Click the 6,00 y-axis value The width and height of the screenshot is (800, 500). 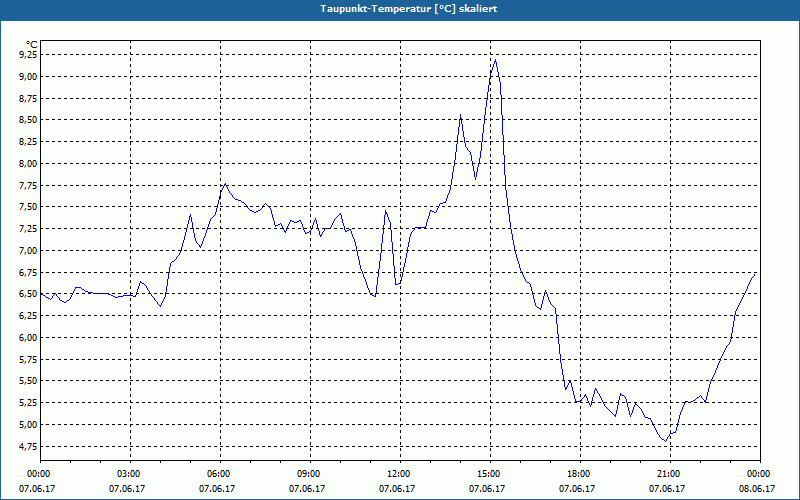[28, 337]
